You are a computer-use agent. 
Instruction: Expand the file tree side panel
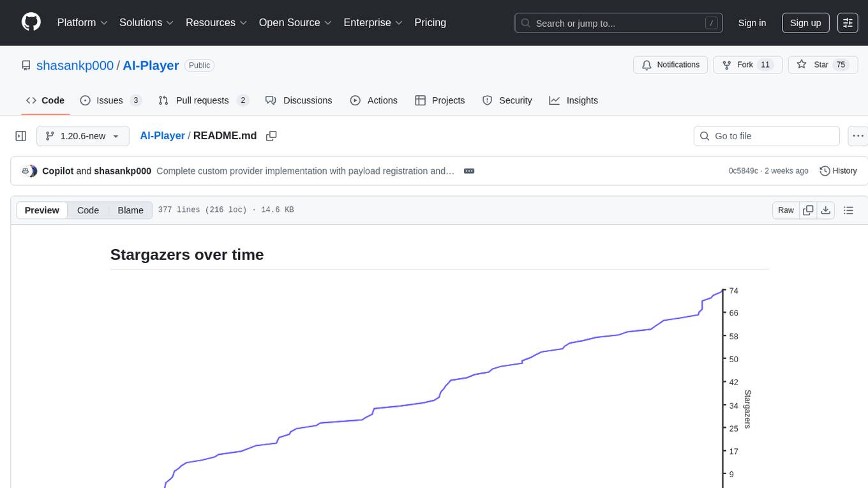coord(21,136)
